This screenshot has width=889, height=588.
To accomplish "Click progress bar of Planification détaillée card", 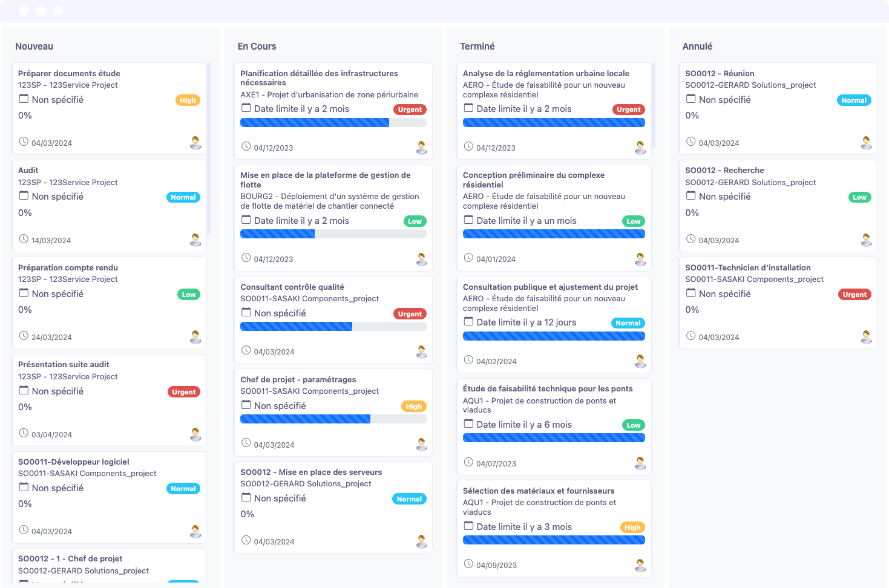I will (x=333, y=123).
